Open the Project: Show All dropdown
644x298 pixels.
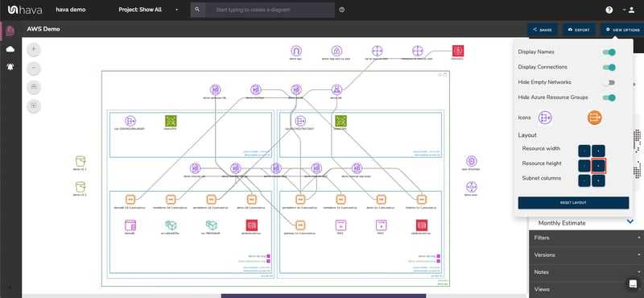[x=149, y=10]
